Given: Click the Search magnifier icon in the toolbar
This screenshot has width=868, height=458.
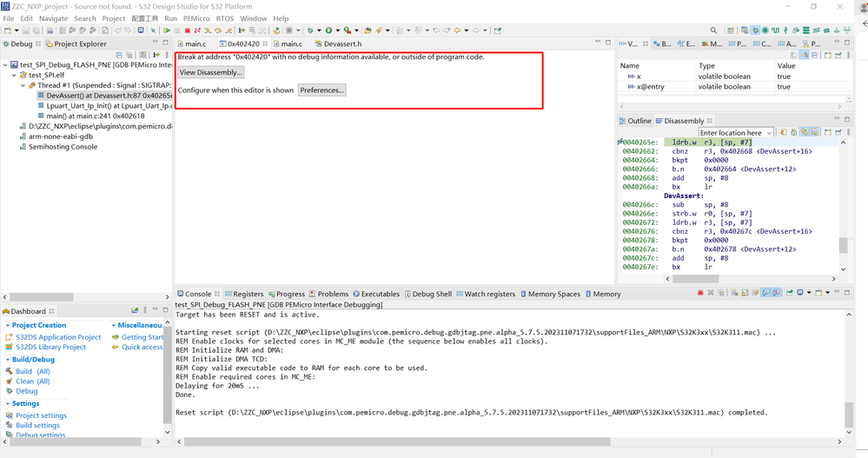Looking at the screenshot, I should tap(713, 30).
